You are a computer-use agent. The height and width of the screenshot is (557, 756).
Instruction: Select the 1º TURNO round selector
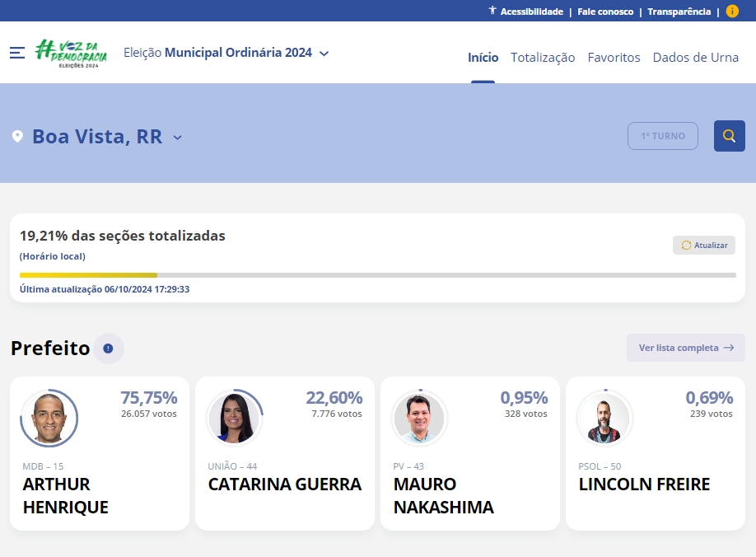pyautogui.click(x=663, y=135)
